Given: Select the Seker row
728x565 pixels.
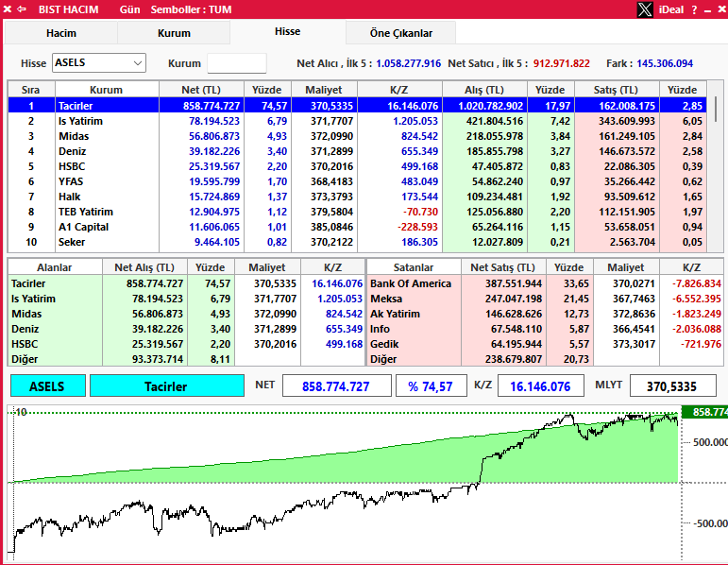Looking at the screenshot, I should 357,242.
